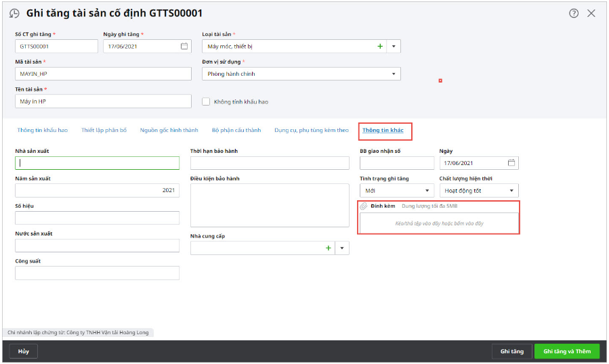Open the Nguồn gốc hình thành tab
Viewport: 609px width, 364px height.
[x=169, y=130]
